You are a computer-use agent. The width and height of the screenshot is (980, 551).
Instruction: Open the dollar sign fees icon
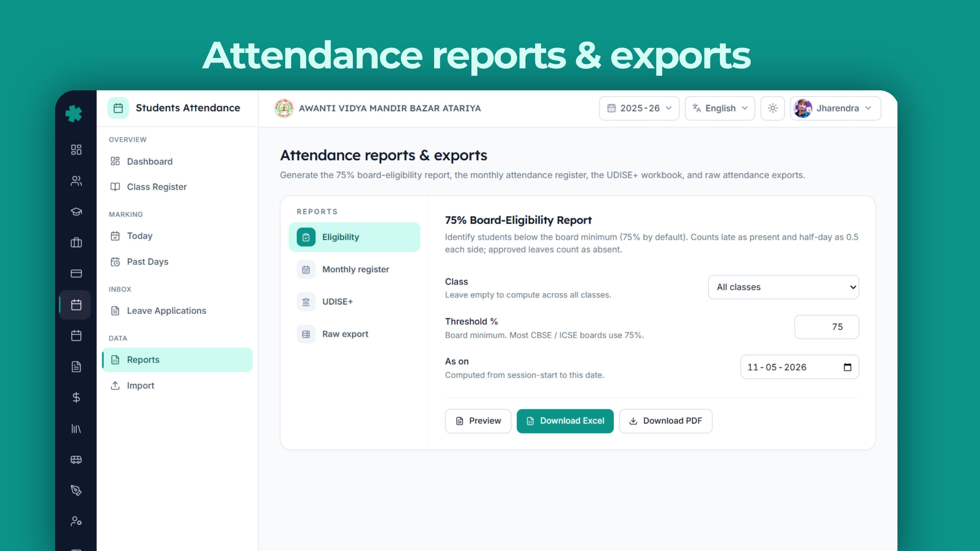[x=76, y=397]
